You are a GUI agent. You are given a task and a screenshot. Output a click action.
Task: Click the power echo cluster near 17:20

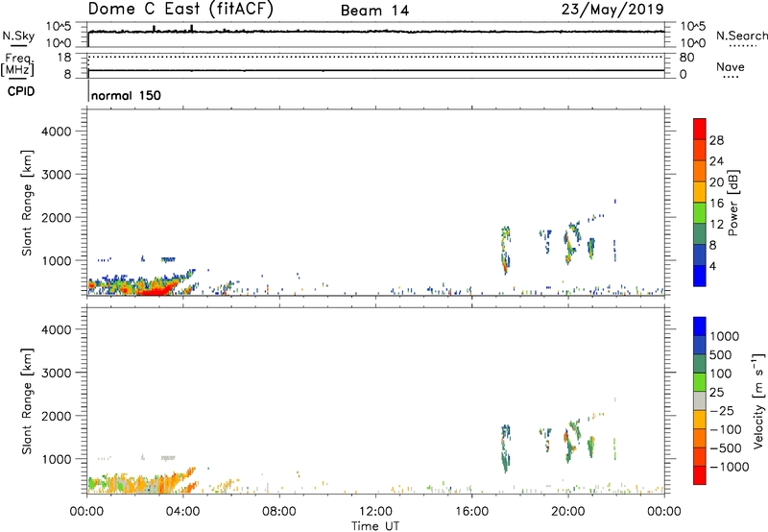click(506, 250)
